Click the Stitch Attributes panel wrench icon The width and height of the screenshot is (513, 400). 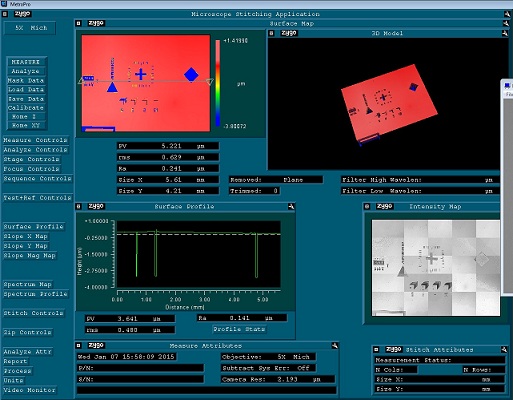(504, 350)
